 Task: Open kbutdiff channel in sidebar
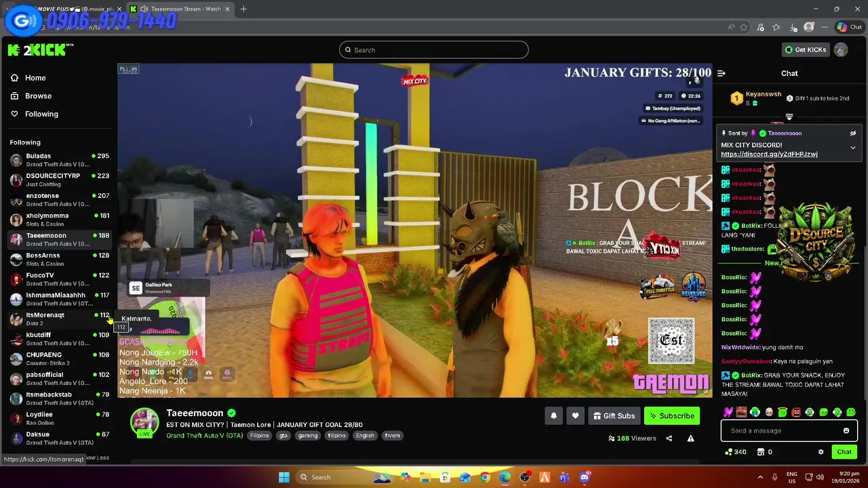click(59, 338)
